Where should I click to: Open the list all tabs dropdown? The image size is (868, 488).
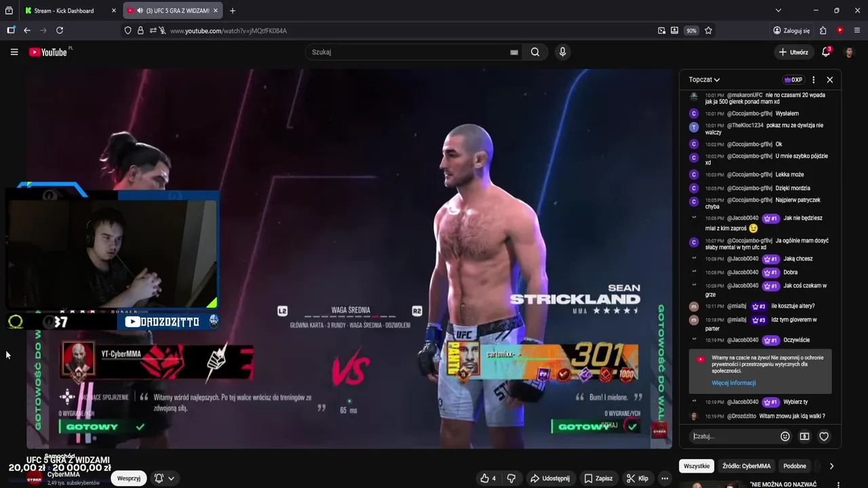click(x=778, y=11)
